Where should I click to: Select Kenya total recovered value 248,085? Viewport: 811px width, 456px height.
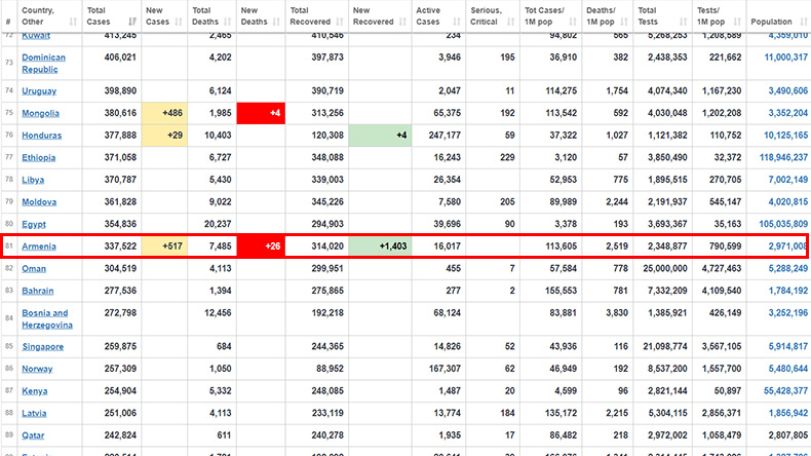tap(327, 391)
